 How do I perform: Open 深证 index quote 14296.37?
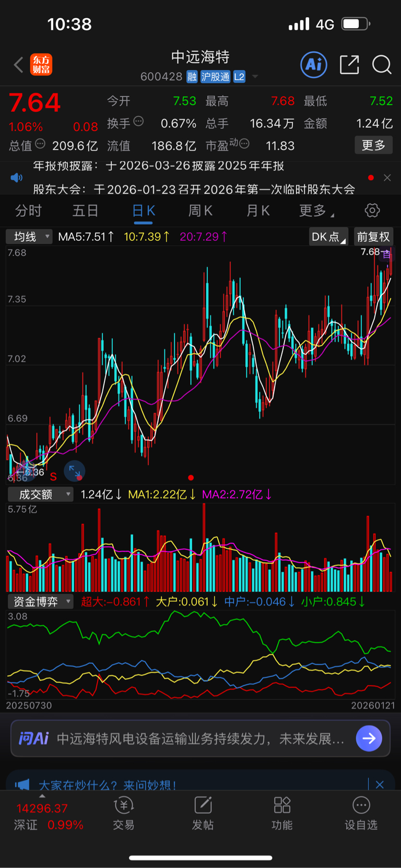pyautogui.click(x=42, y=808)
